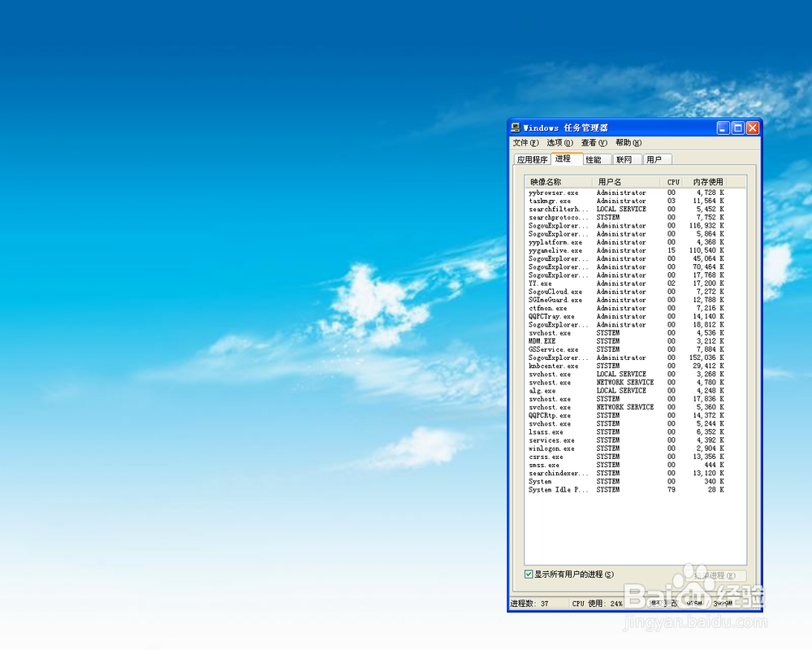Open the 文件(F) menu
Image resolution: width=812 pixels, height=650 pixels.
(525, 142)
